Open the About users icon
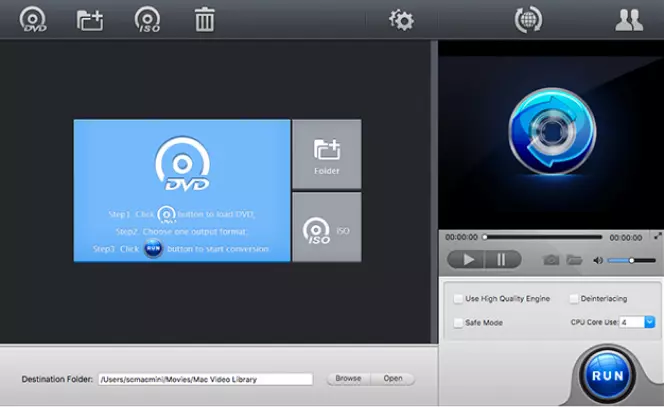Screen dimensions: 664x407 coord(629,20)
